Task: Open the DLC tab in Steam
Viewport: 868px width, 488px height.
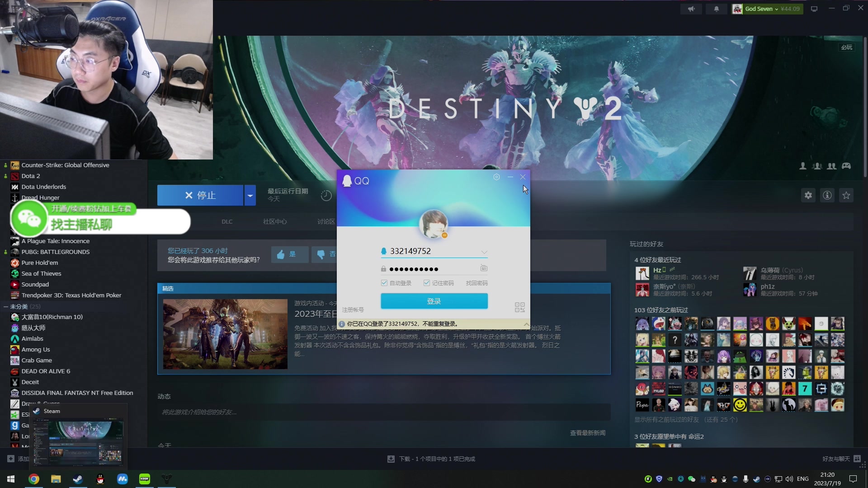Action: [x=227, y=221]
